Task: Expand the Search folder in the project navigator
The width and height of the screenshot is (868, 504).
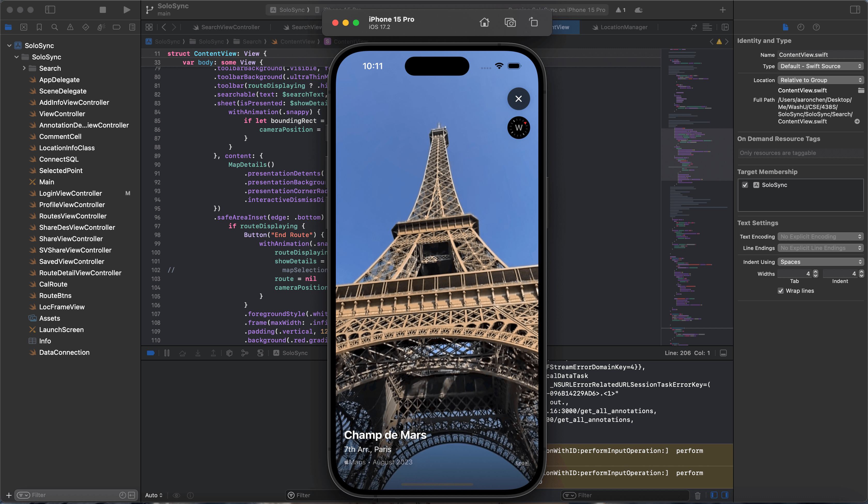Action: [x=24, y=68]
